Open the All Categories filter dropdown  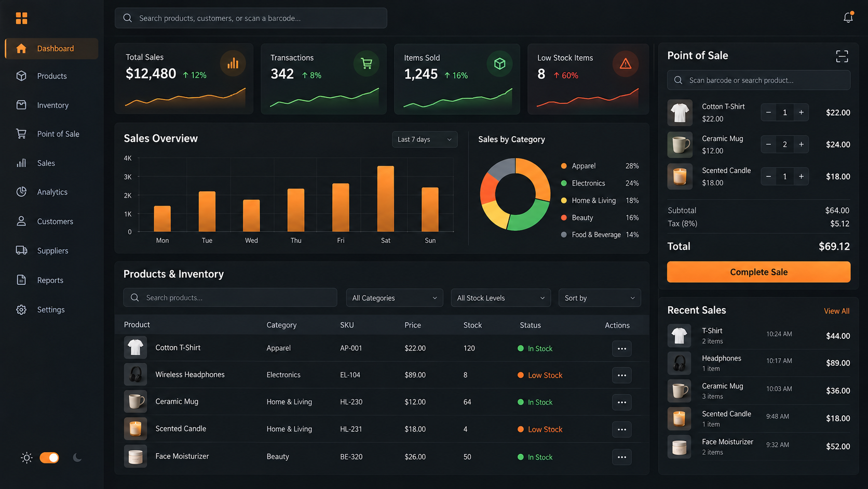tap(395, 298)
